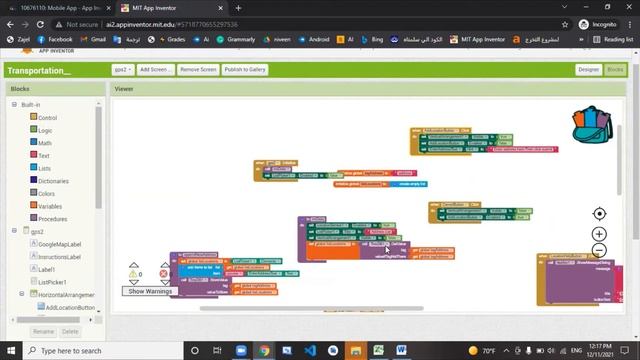Open File Explorer from the taskbar
The height and width of the screenshot is (360, 640).
[356, 351]
